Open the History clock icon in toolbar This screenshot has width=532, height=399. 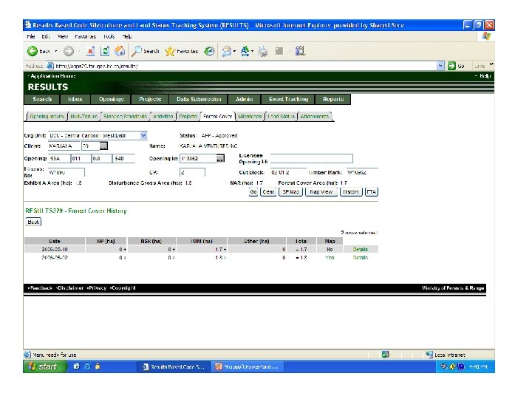pos(209,51)
